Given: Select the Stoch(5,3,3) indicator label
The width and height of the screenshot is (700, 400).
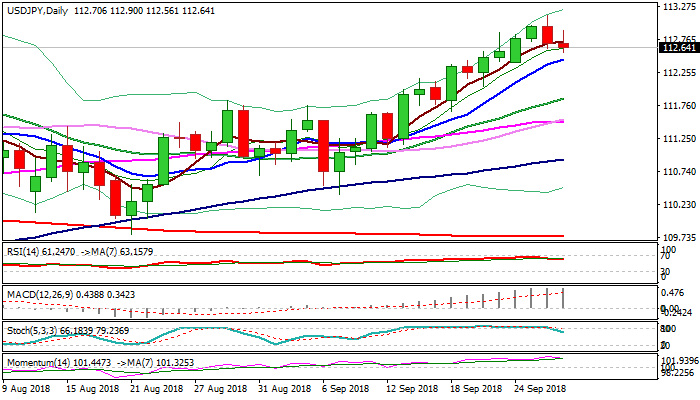Looking at the screenshot, I should (x=30, y=327).
